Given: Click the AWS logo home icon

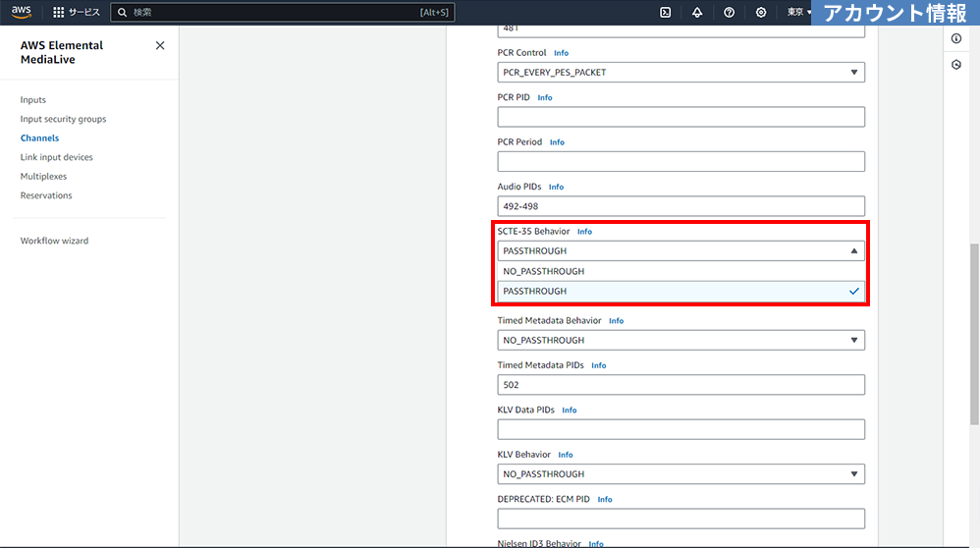Looking at the screenshot, I should click(22, 12).
